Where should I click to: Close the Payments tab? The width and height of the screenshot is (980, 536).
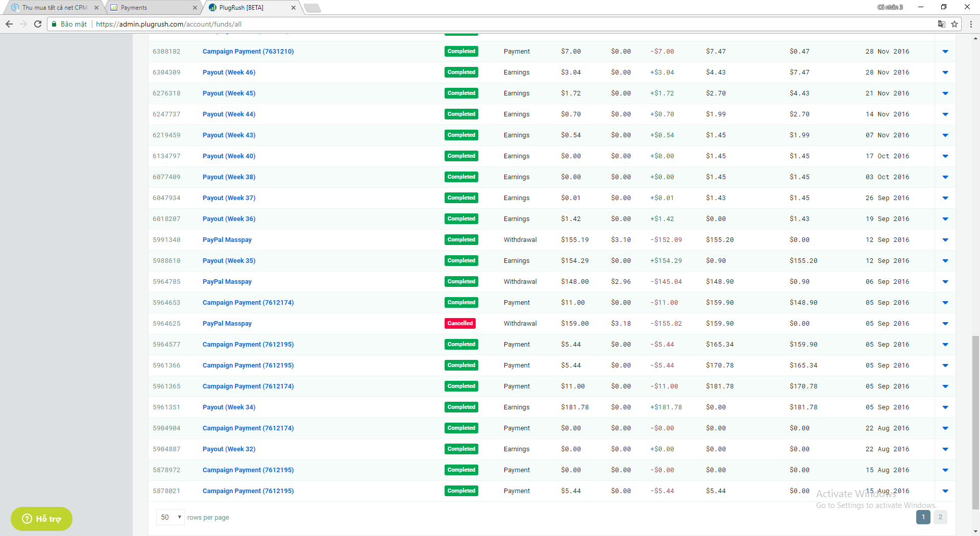(x=195, y=8)
